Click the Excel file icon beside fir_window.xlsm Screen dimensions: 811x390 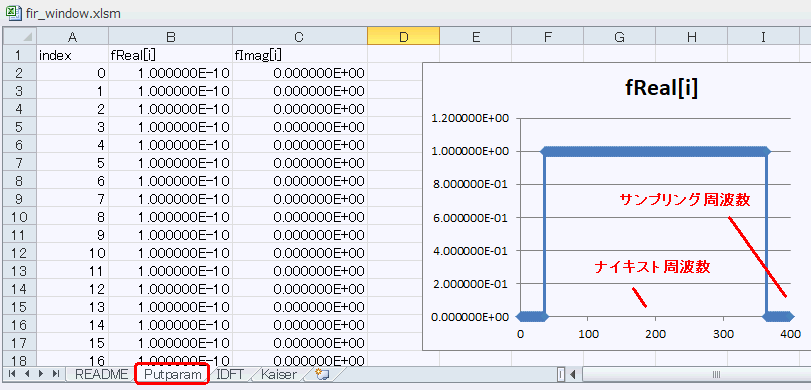coord(14,12)
